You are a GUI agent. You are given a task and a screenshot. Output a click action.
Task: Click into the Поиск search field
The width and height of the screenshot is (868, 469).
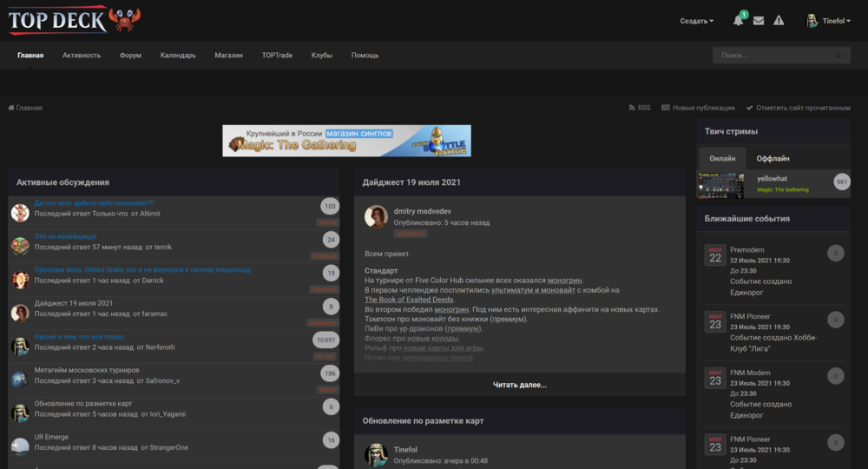[771, 56]
